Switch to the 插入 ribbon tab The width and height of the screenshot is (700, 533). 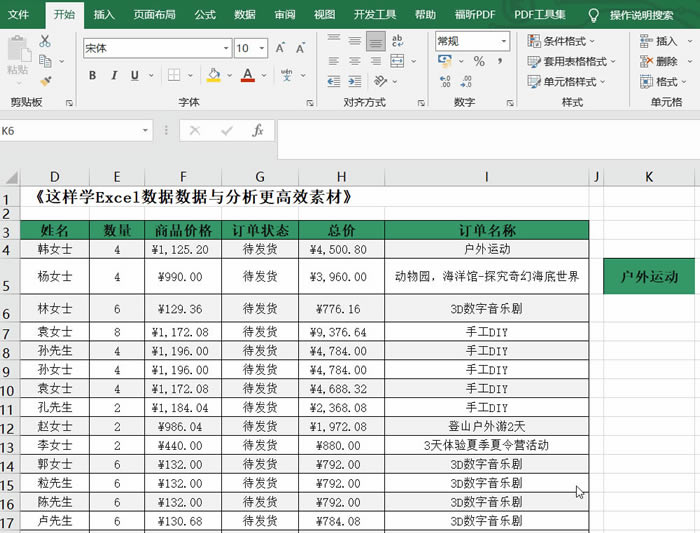(104, 15)
